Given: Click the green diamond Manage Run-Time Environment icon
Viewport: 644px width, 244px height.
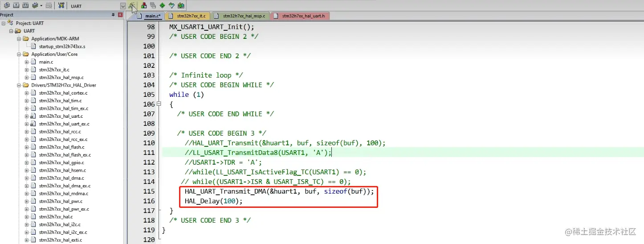Looking at the screenshot, I should tap(162, 6).
